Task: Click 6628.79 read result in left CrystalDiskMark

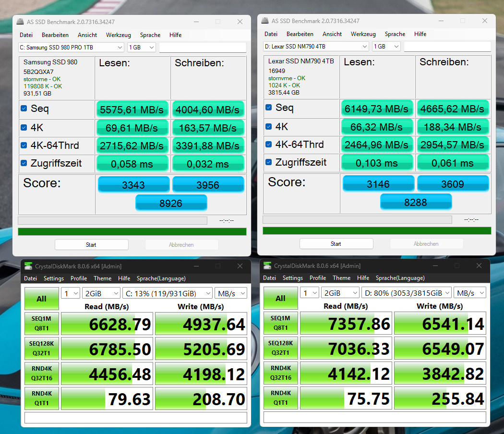Action: [107, 324]
